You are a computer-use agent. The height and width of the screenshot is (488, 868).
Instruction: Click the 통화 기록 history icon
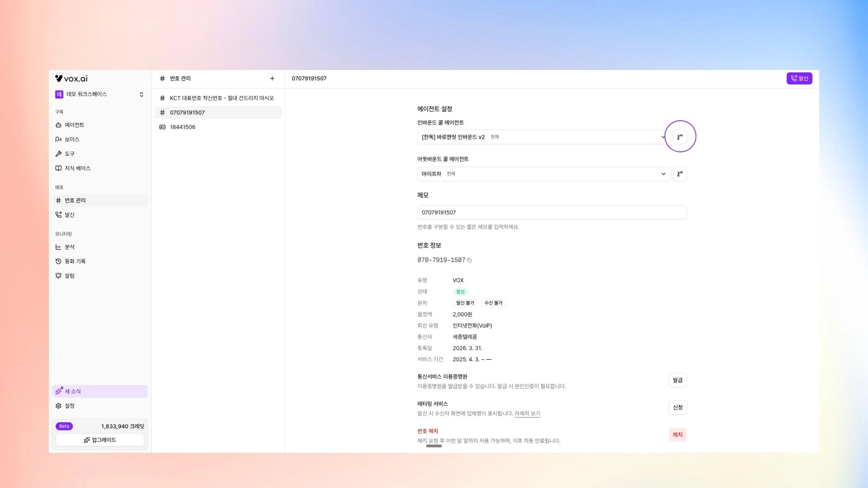click(58, 261)
